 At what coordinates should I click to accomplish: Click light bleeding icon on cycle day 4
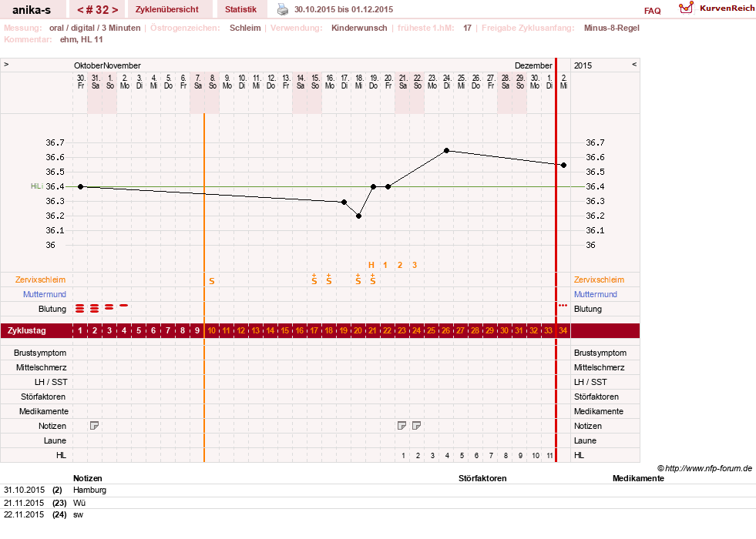tap(124, 306)
